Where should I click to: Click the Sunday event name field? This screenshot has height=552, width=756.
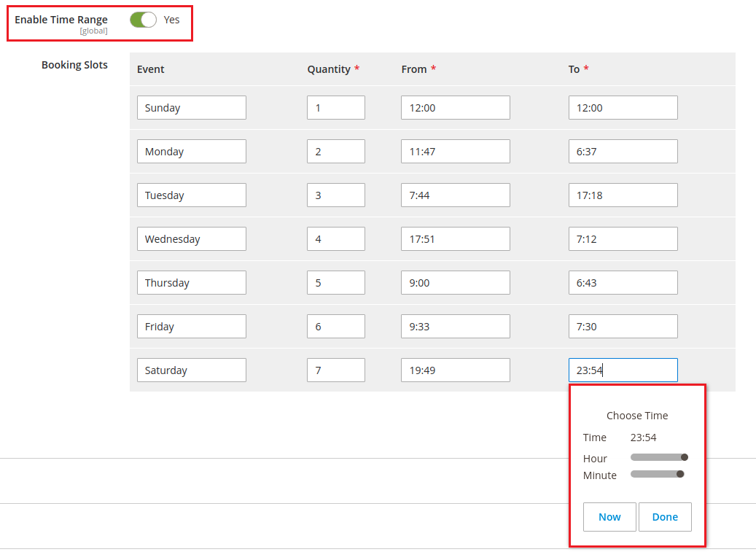click(x=191, y=108)
